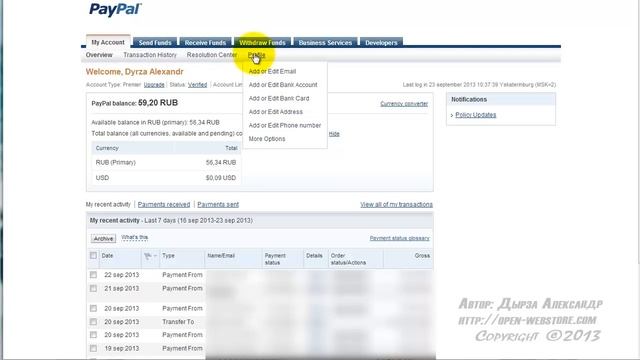640x360 pixels.
Task: Check the Transfer To row checkbox
Action: pos(93,322)
